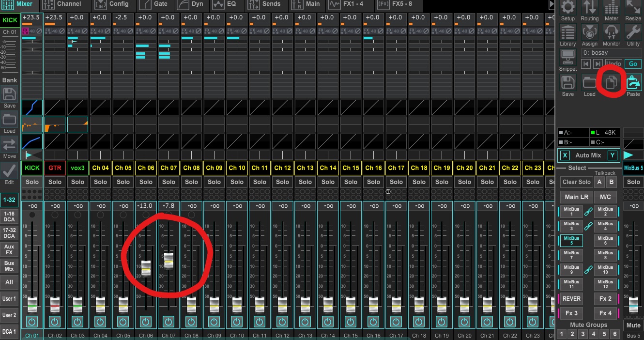The height and width of the screenshot is (340, 644).
Task: Open the KICK channel EQ curve thumbnail
Action: point(32,124)
